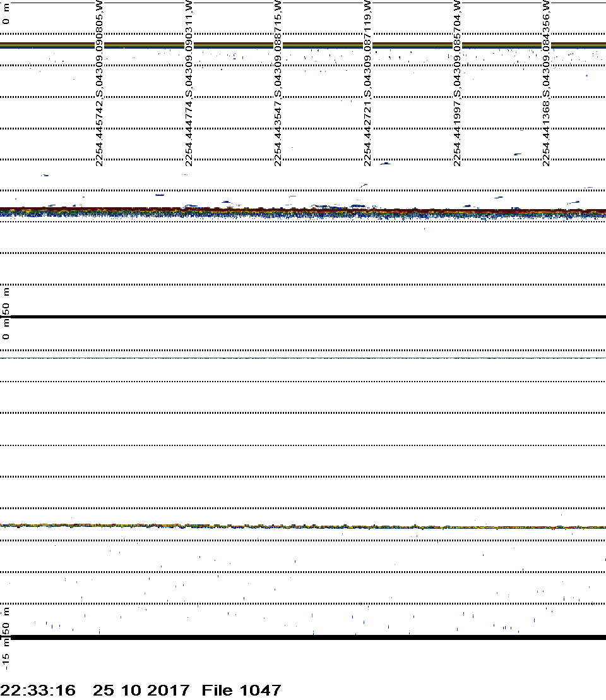Select the position marker 2254.442721,S,04309.087119,W
Screen dimensions: 606x700
(368, 84)
